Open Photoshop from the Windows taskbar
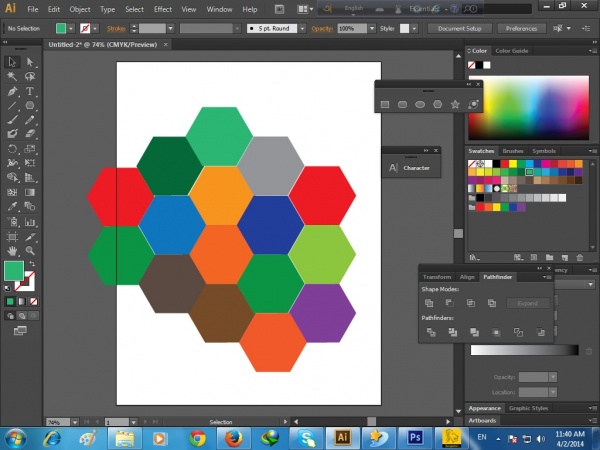The height and width of the screenshot is (450, 600). (414, 437)
